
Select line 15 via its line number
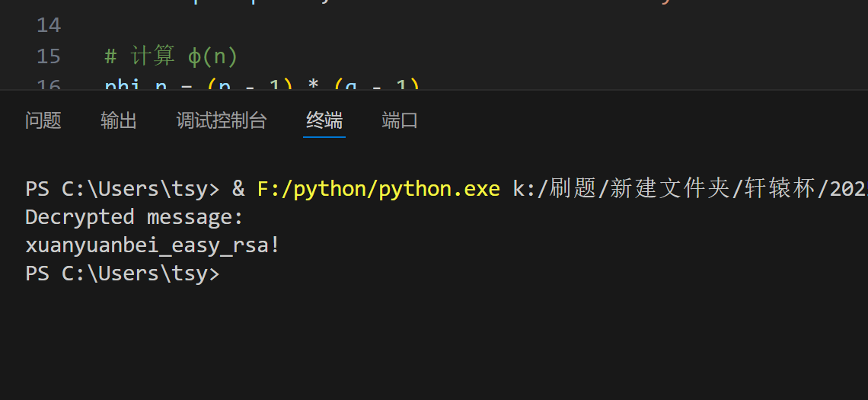49,56
